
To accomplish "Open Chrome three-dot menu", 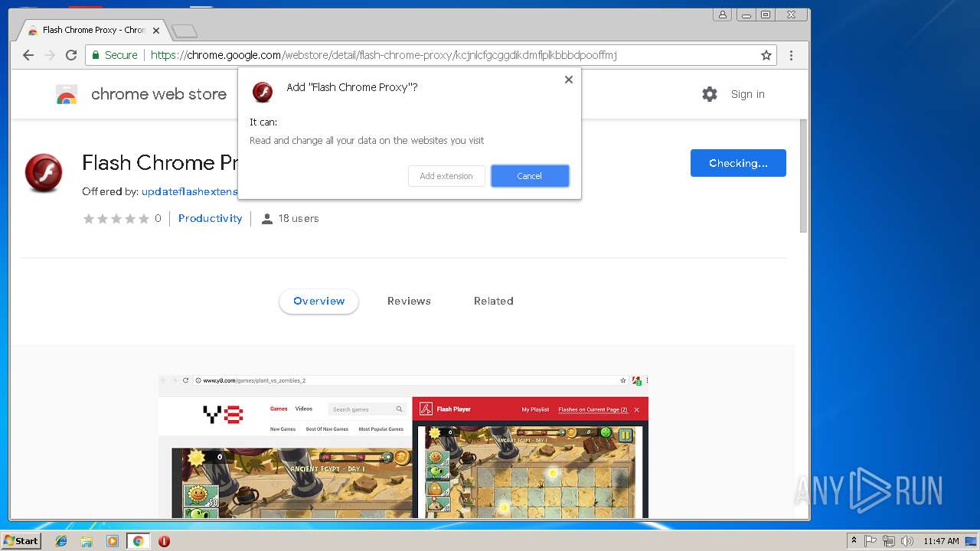I will click(x=791, y=55).
